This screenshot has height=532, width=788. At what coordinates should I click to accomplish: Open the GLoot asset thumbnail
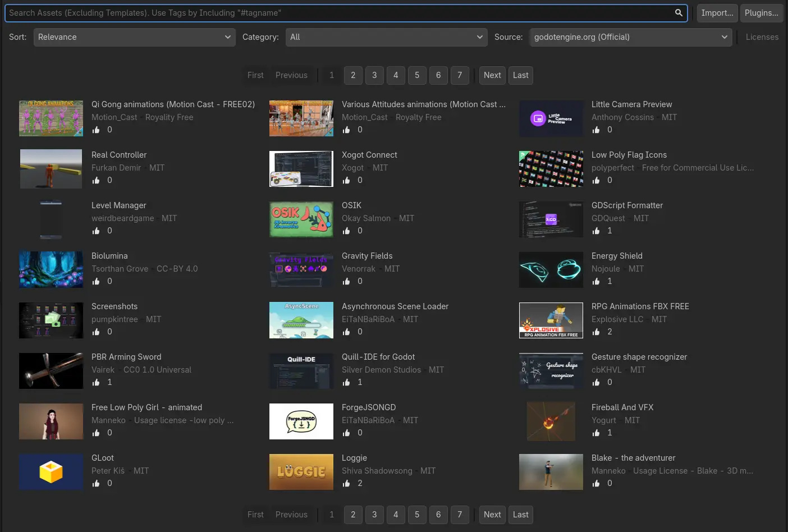(51, 472)
